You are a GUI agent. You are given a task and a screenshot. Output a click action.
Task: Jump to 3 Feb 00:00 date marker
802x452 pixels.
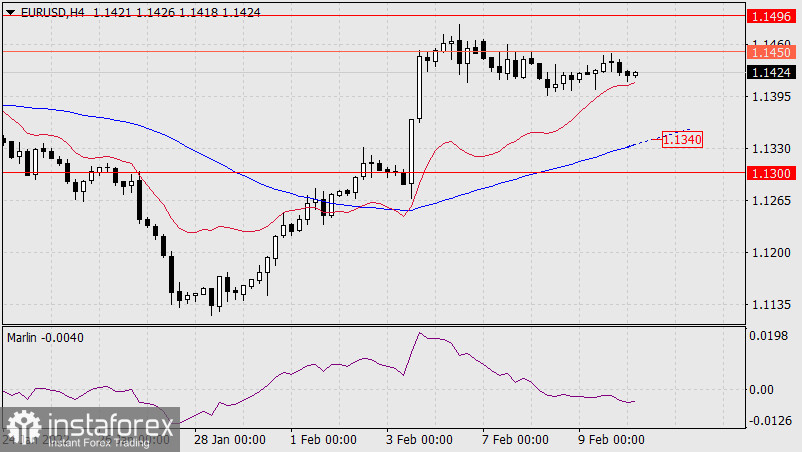415,440
